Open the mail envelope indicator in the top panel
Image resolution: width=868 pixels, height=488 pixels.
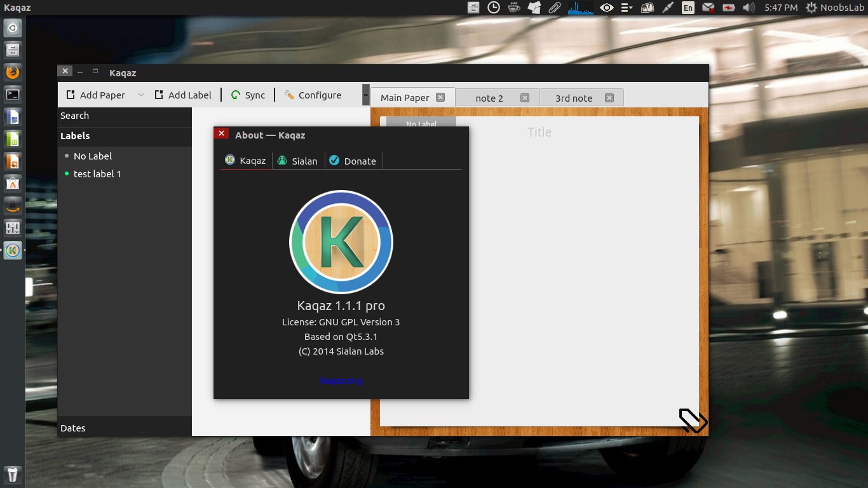tap(709, 8)
